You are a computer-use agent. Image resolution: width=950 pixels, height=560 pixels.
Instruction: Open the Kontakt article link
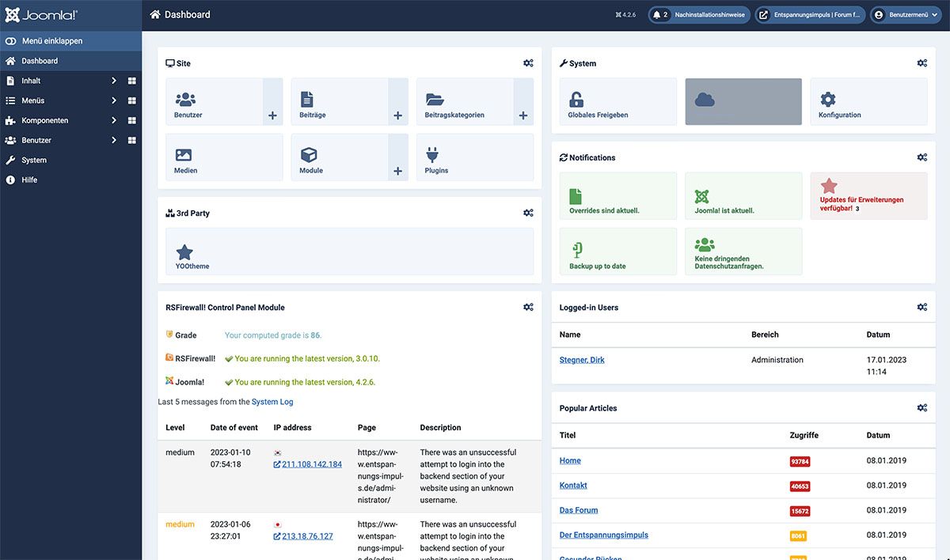(x=573, y=485)
